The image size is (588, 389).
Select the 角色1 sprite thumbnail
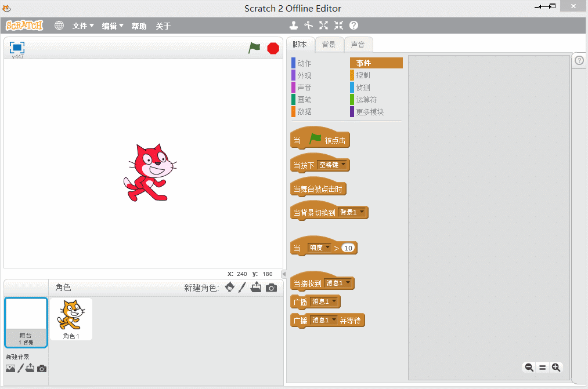tap(71, 319)
